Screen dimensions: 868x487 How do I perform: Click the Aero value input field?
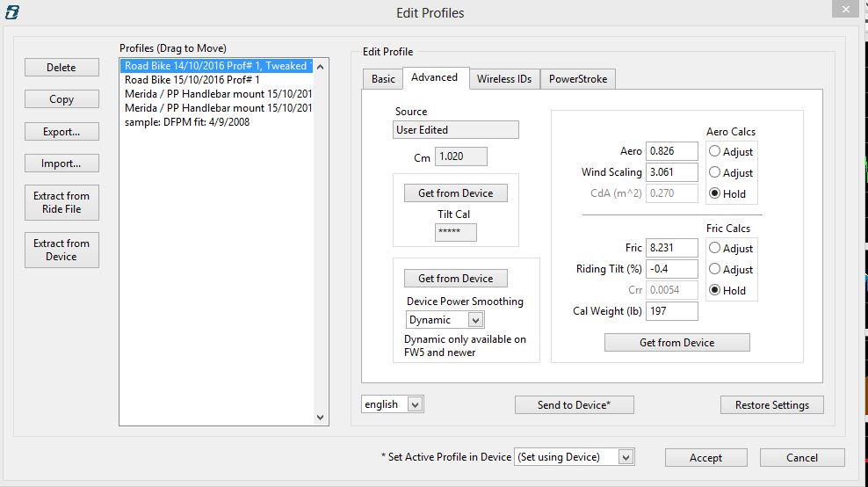coord(671,151)
